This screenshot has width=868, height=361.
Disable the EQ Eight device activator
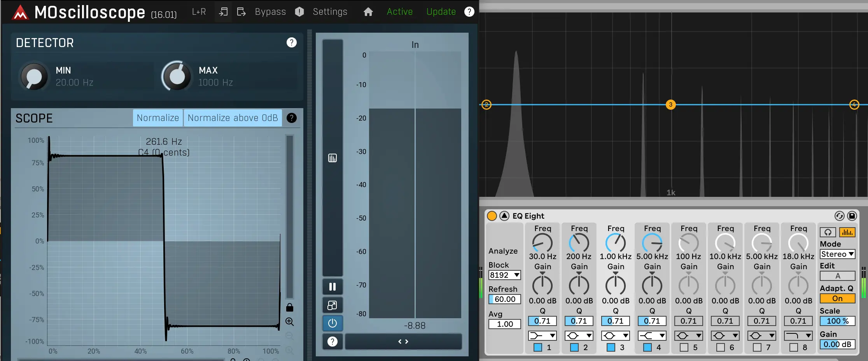click(491, 216)
